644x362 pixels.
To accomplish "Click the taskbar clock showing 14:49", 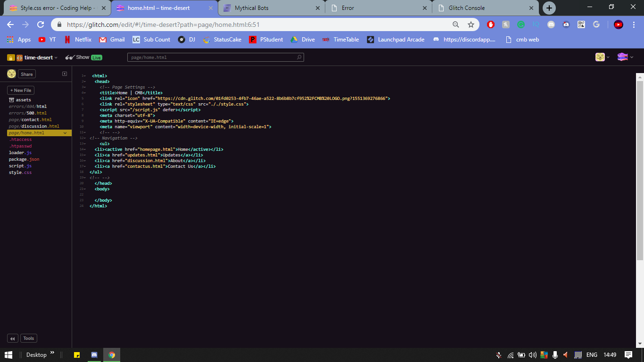I will point(610,355).
